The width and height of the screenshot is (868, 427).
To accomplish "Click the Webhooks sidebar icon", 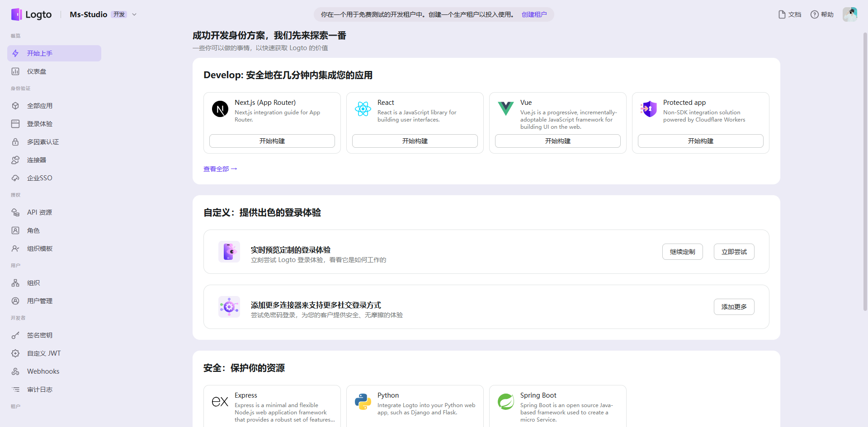I will click(15, 371).
